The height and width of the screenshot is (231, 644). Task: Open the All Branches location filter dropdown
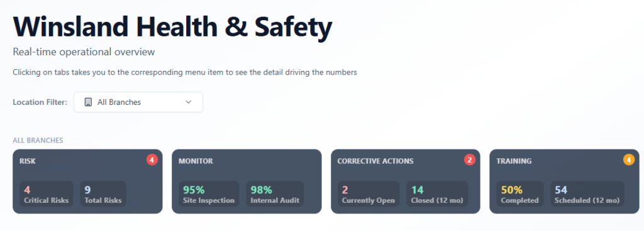click(x=138, y=102)
